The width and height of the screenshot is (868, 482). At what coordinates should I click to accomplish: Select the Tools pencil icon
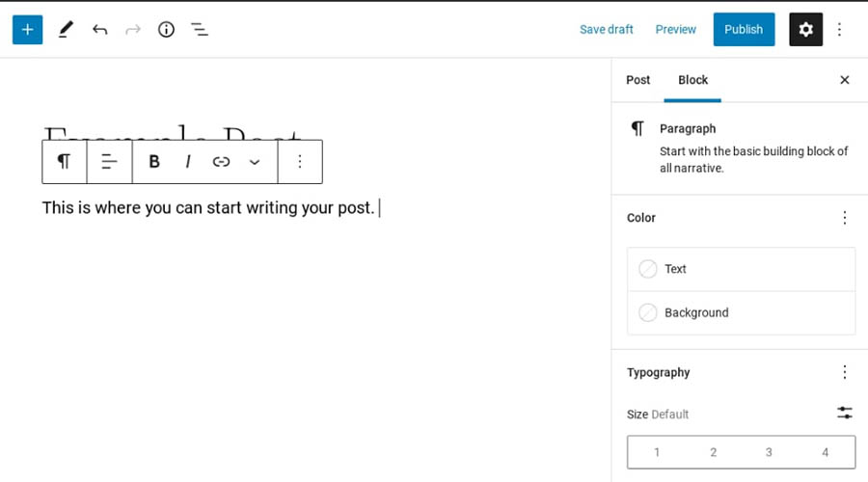tap(66, 29)
